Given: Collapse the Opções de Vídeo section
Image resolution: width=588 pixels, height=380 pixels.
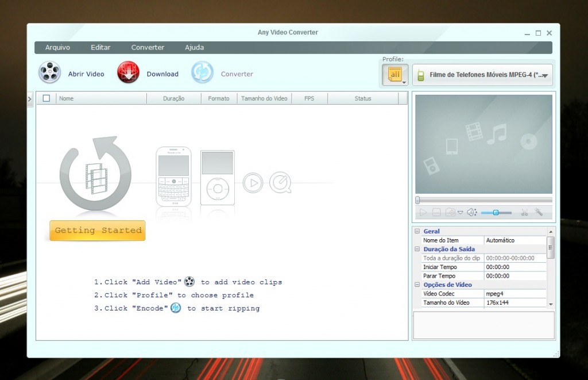Looking at the screenshot, I should coord(417,285).
